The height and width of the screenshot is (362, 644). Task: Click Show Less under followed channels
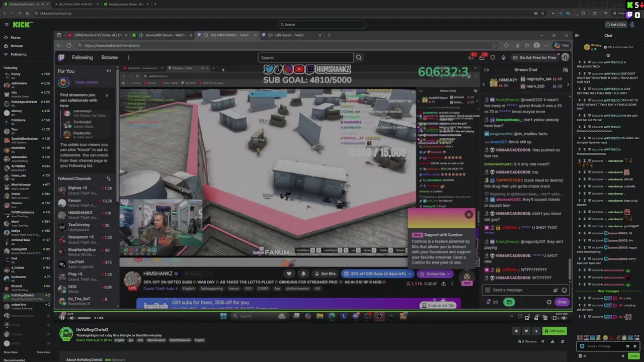[x=43, y=352]
